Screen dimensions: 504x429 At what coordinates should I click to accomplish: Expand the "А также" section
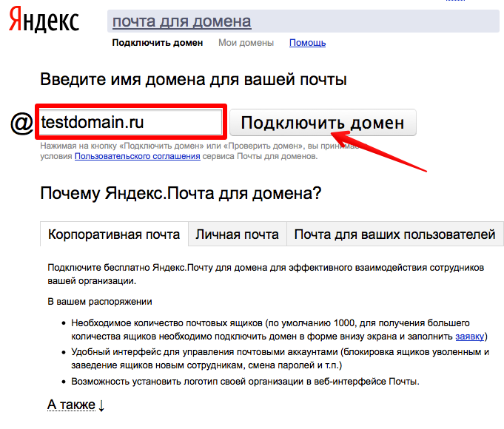click(71, 405)
